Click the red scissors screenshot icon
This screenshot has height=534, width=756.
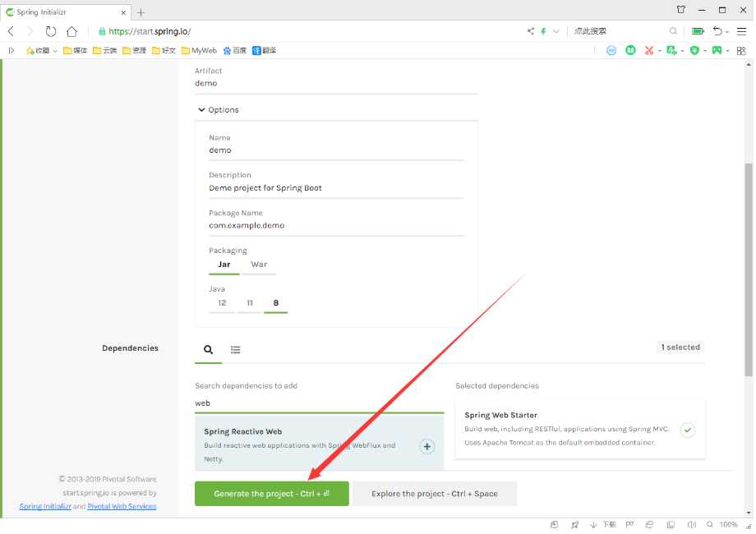(649, 50)
